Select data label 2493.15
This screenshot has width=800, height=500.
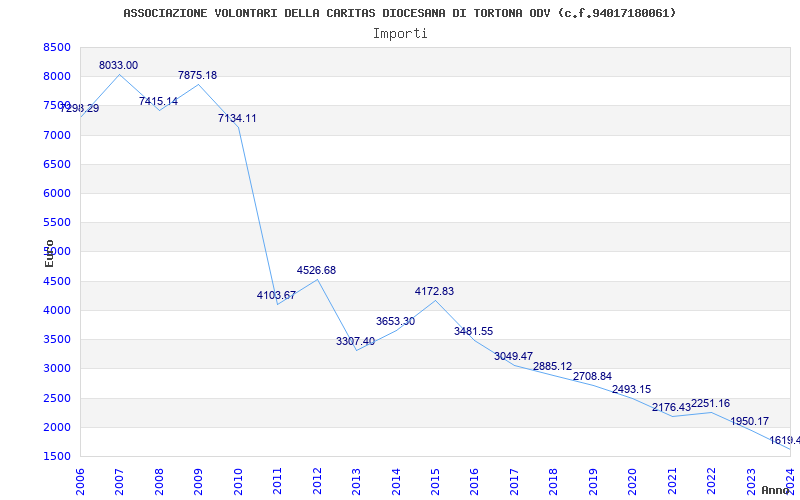(x=632, y=389)
